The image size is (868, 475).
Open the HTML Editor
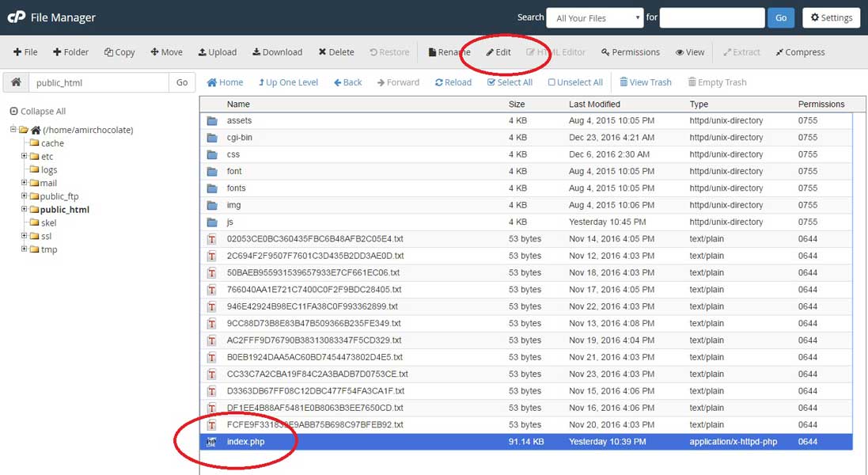click(555, 52)
